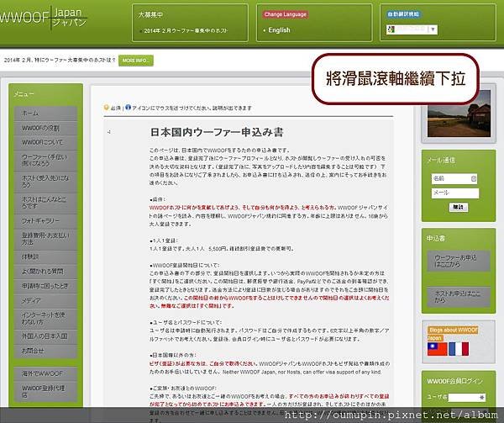Open 体験談 menu item
Image resolution: width=504 pixels, height=423 pixels.
tap(45, 257)
